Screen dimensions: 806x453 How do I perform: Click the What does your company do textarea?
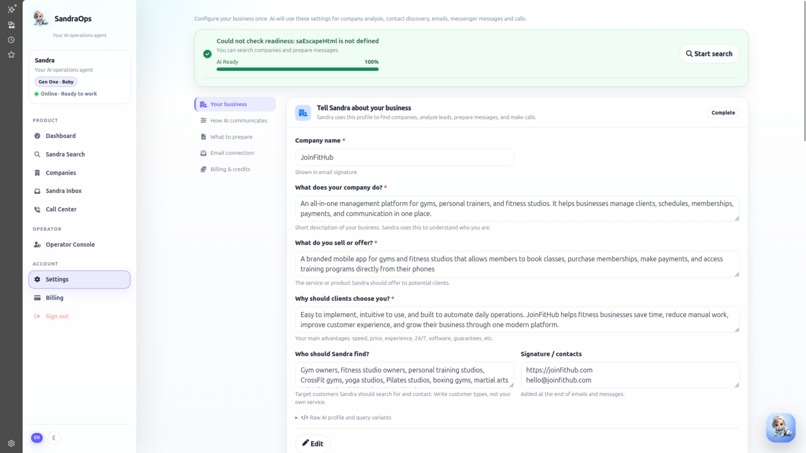[517, 208]
